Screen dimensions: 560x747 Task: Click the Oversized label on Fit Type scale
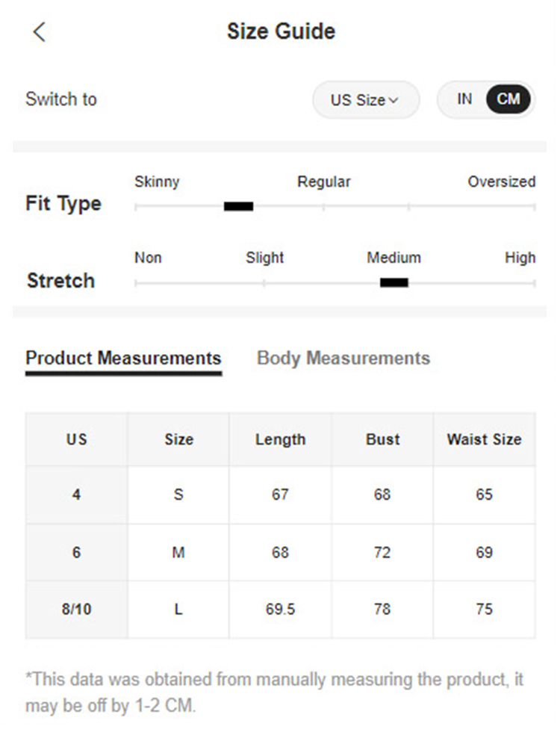point(502,182)
